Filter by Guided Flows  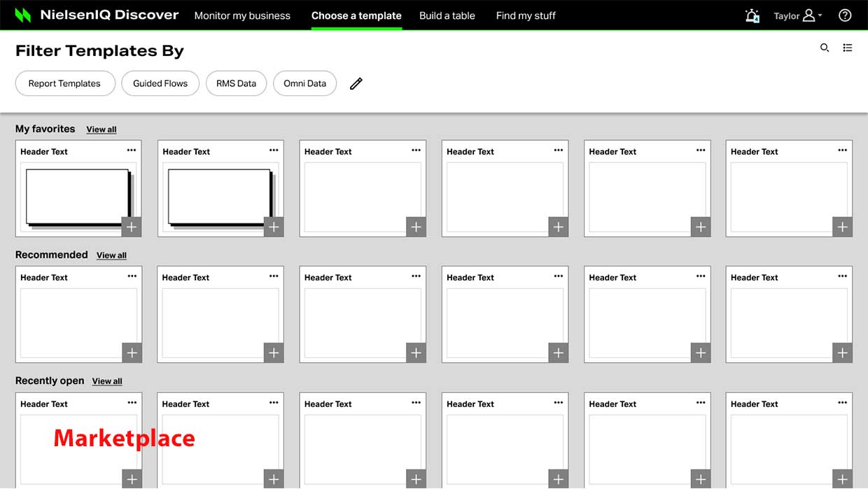point(160,83)
